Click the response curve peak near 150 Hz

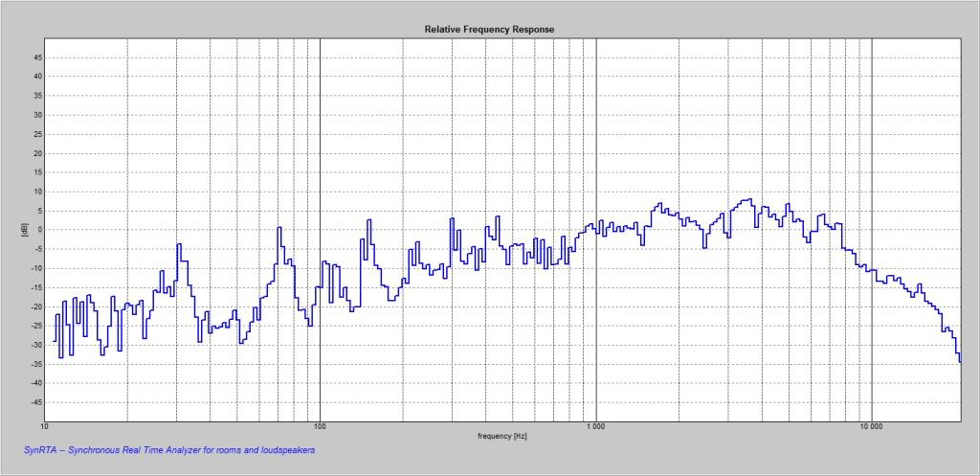pos(368,221)
